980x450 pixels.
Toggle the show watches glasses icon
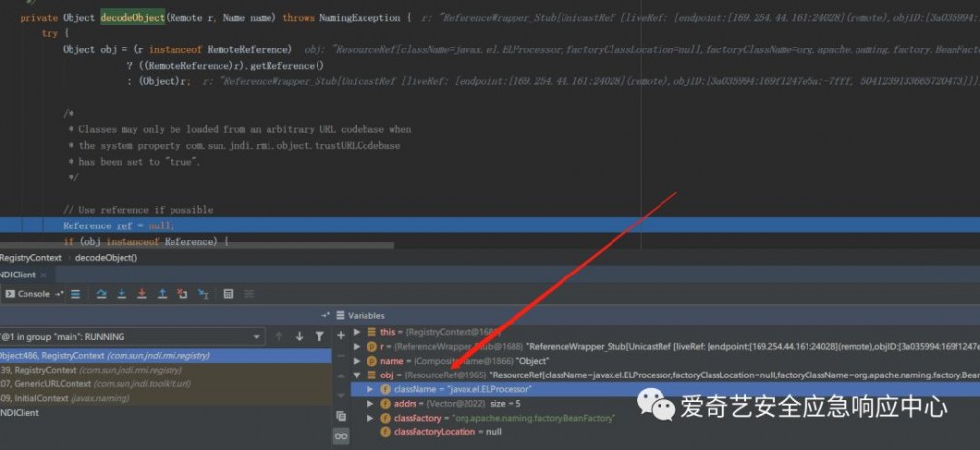(x=341, y=436)
